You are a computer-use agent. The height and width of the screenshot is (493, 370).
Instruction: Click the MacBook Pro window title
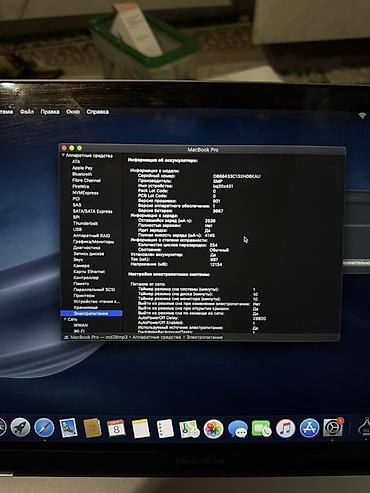point(203,150)
